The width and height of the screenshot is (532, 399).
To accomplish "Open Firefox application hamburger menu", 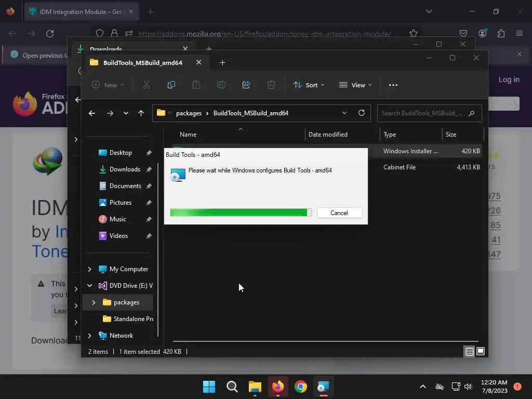I will [x=519, y=33].
